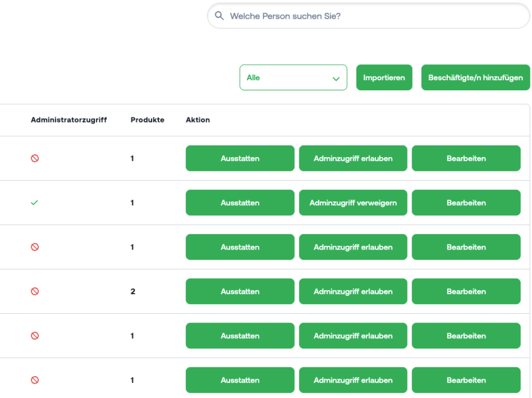Click the chevron arrow in the Alle dropdown
The width and height of the screenshot is (532, 398).
(336, 79)
